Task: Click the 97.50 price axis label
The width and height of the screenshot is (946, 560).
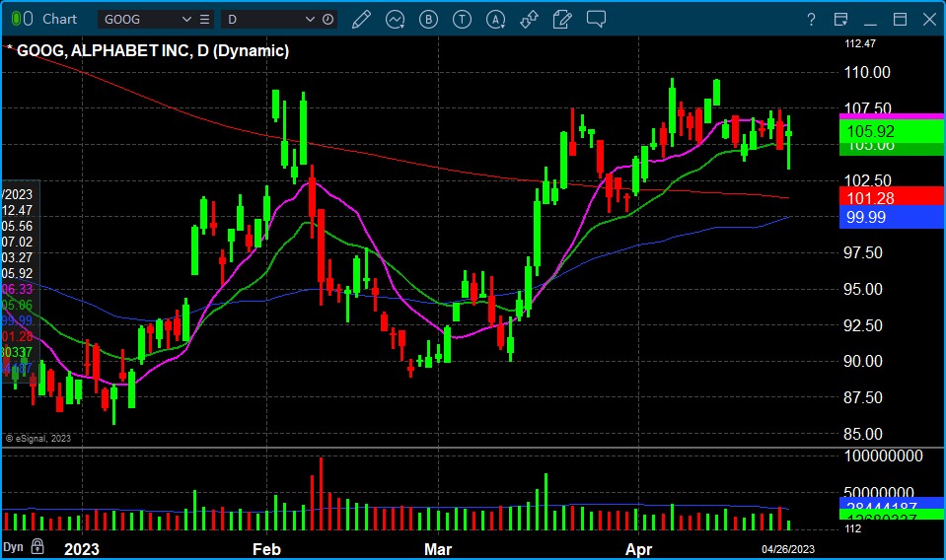Action: tap(863, 252)
